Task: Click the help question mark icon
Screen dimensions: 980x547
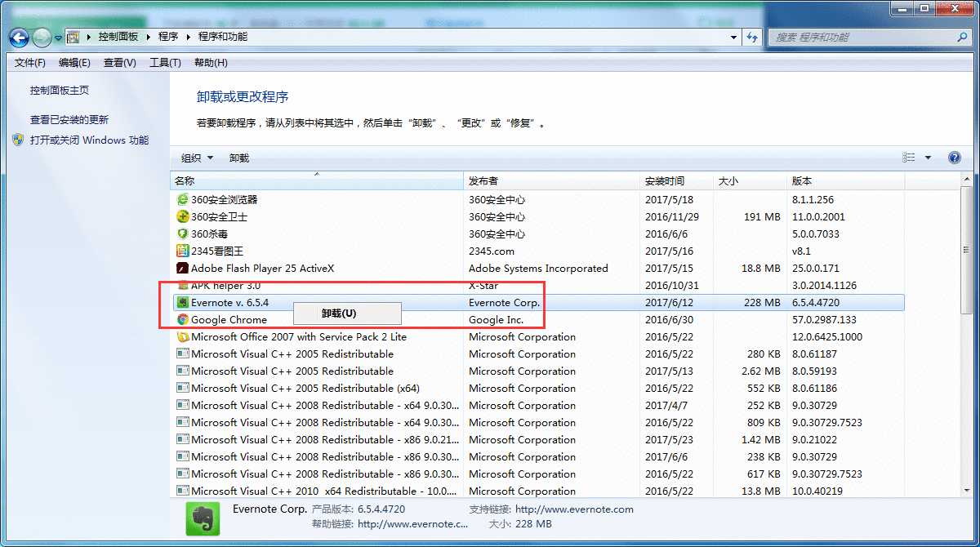Action: tap(954, 158)
